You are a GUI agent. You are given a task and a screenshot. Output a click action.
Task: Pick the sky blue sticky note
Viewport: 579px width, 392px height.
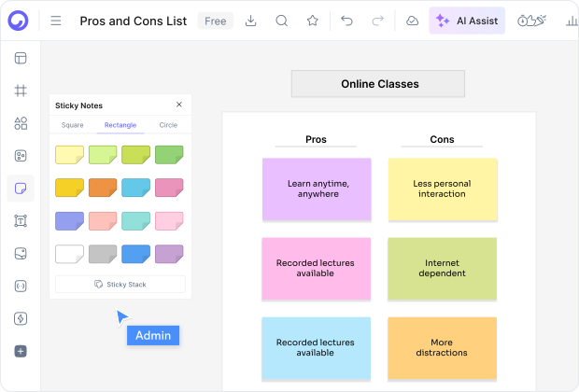pyautogui.click(x=136, y=188)
